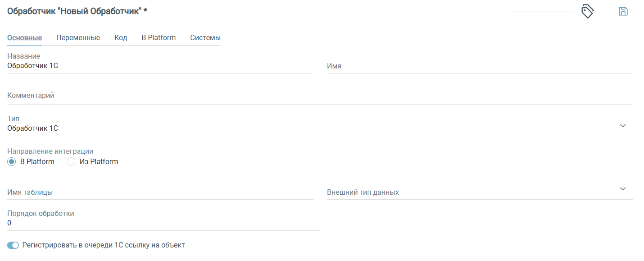Click the save diskette icon

coord(623,11)
